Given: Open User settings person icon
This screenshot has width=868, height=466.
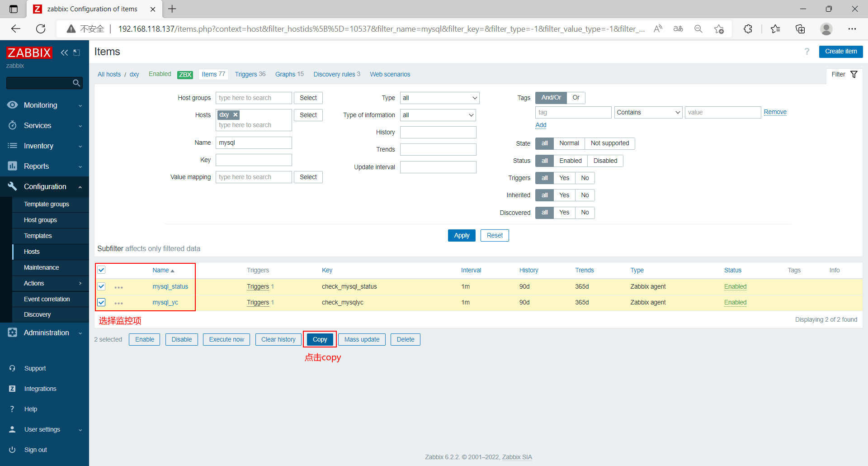Looking at the screenshot, I should pyautogui.click(x=12, y=429).
